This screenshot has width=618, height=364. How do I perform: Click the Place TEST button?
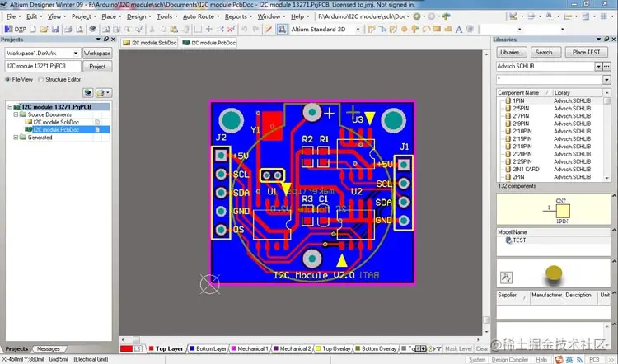(x=586, y=52)
